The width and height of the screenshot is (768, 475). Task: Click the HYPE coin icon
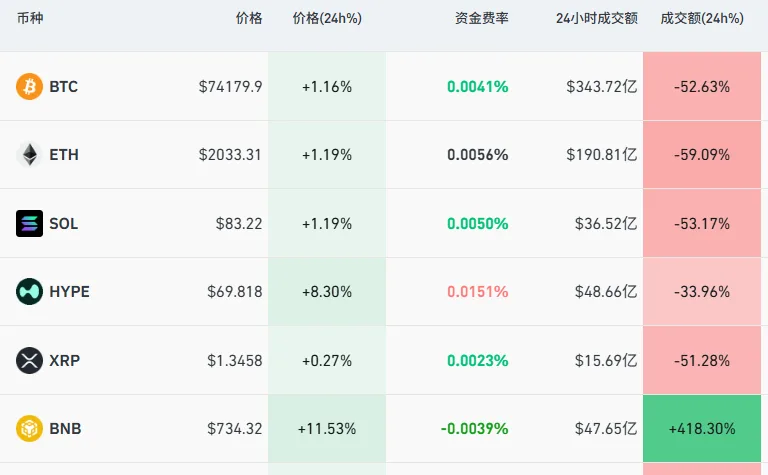tap(29, 291)
